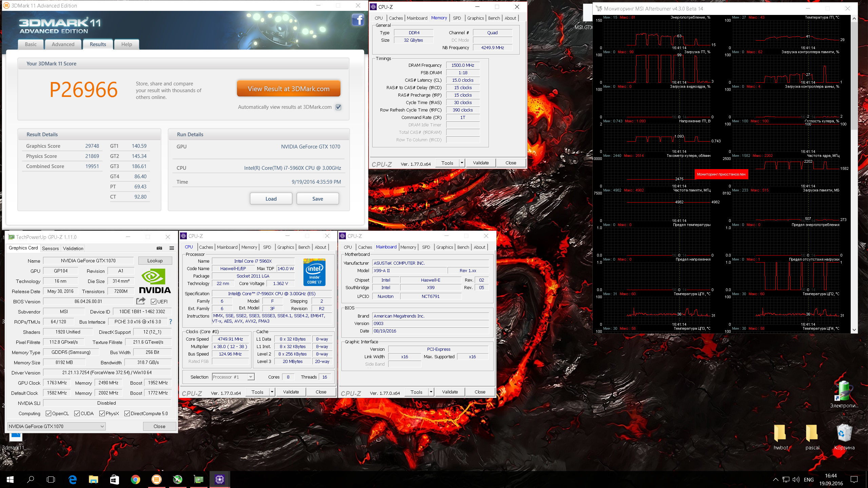Screen dimensions: 868x488
Task: Toggle automatically view results checkbox
Action: pyautogui.click(x=338, y=107)
